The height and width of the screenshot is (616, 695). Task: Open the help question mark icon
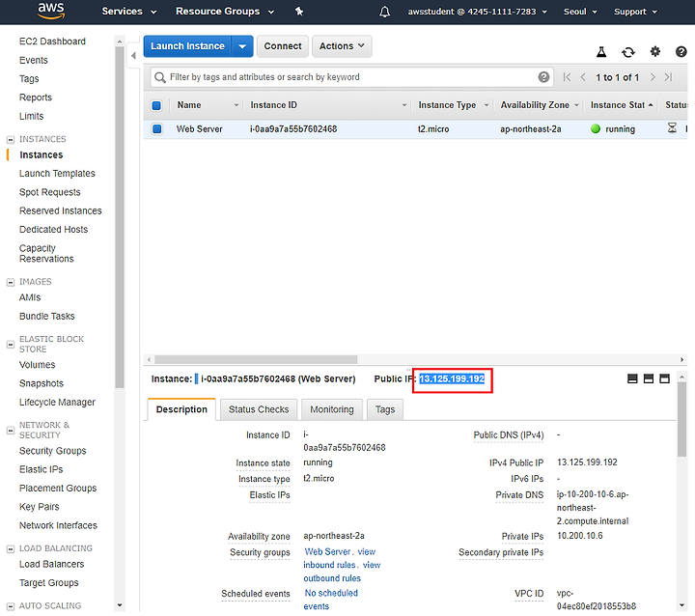click(x=681, y=52)
